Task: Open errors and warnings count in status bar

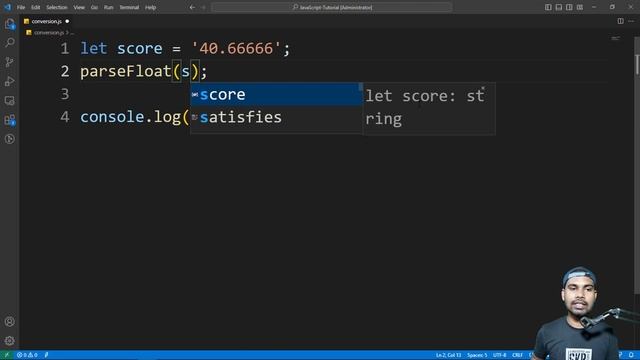Action: (27, 355)
